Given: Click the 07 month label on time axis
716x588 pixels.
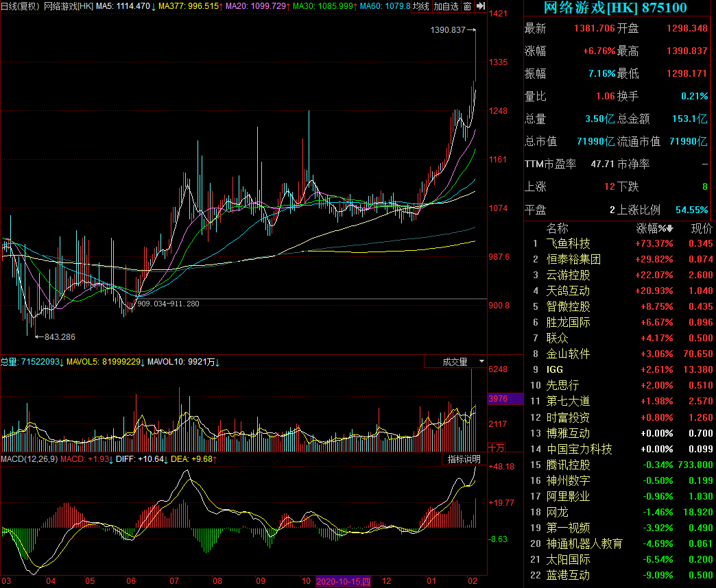Looking at the screenshot, I should click(174, 581).
